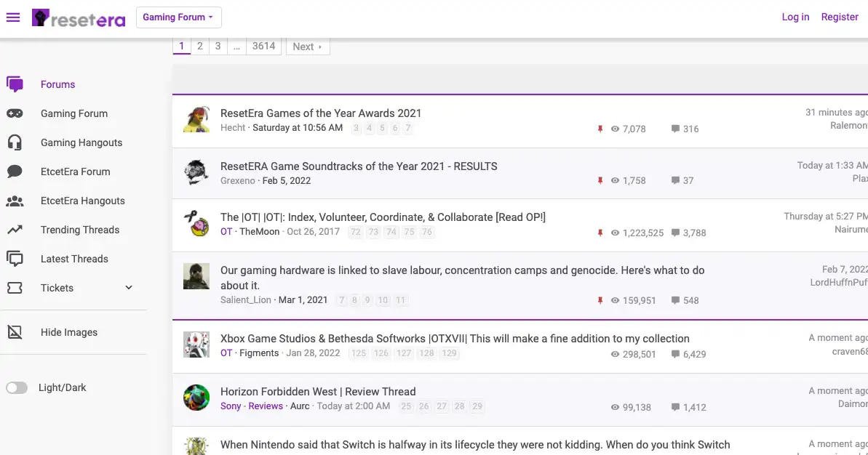The height and width of the screenshot is (455, 868).
Task: Open page 29 of Horizon review thread
Action: click(477, 406)
